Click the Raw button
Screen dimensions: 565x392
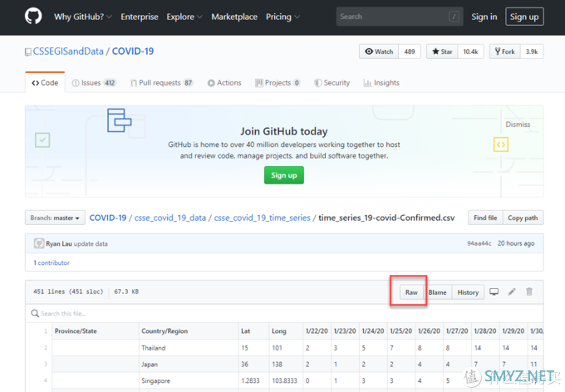pyautogui.click(x=411, y=292)
